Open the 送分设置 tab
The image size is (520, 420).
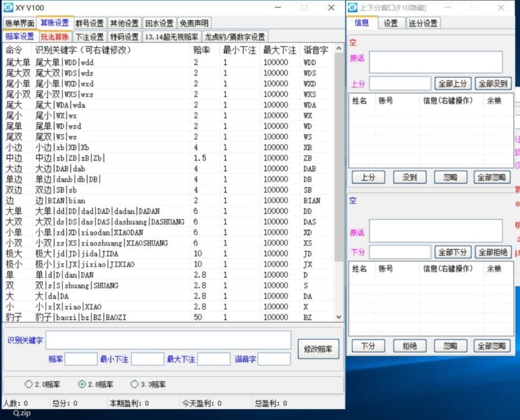pos(422,23)
